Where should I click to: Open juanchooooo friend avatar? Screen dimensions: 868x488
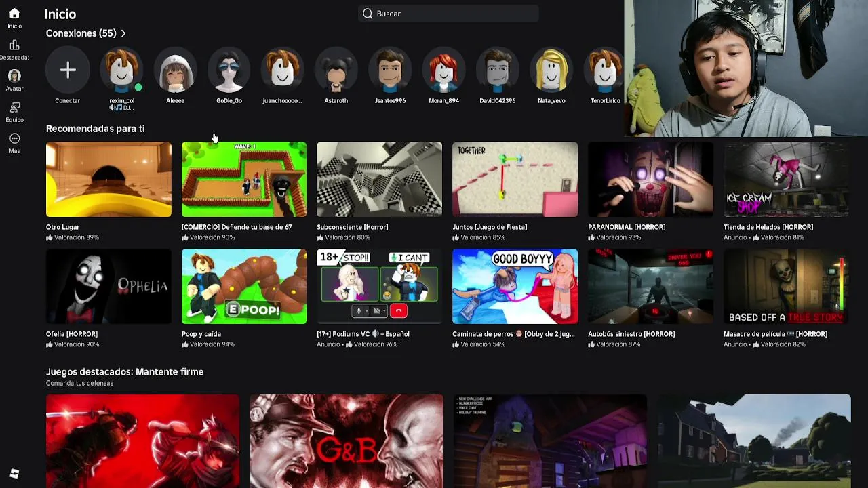click(x=282, y=70)
